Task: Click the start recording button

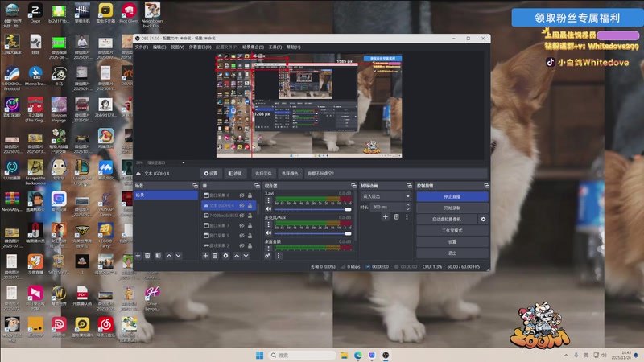Action: pos(452,208)
